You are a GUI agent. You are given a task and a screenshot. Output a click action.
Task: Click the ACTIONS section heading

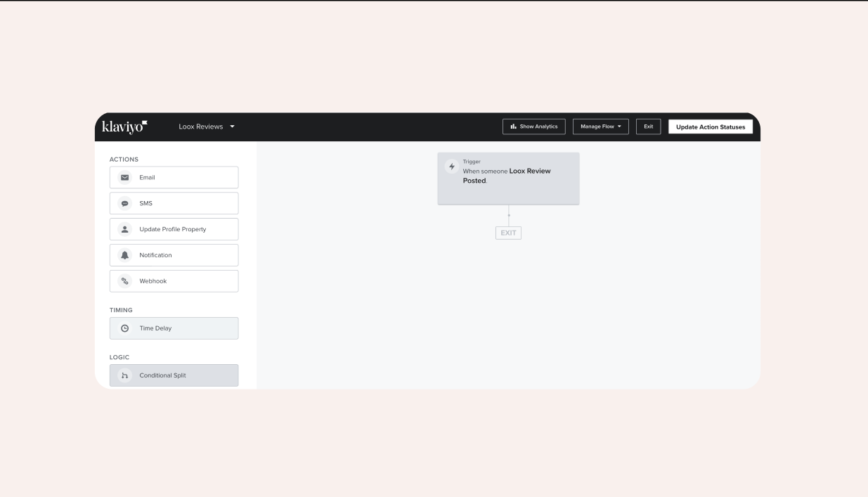point(124,160)
